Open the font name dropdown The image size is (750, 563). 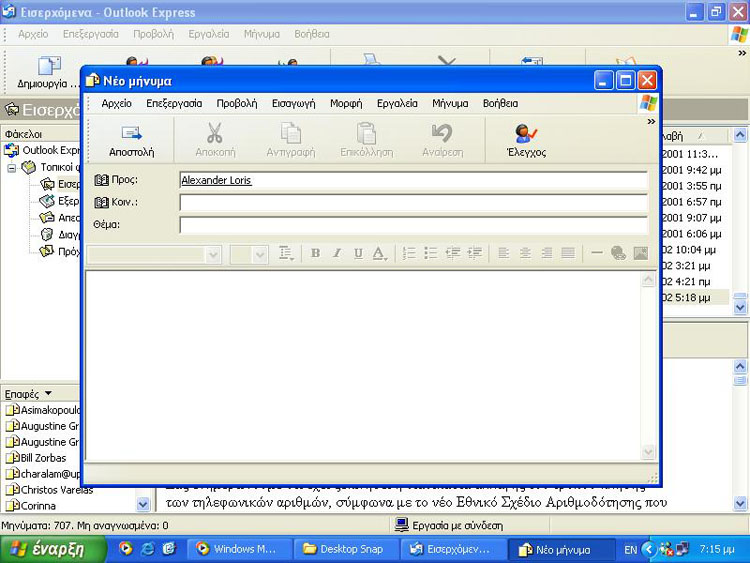click(x=213, y=254)
